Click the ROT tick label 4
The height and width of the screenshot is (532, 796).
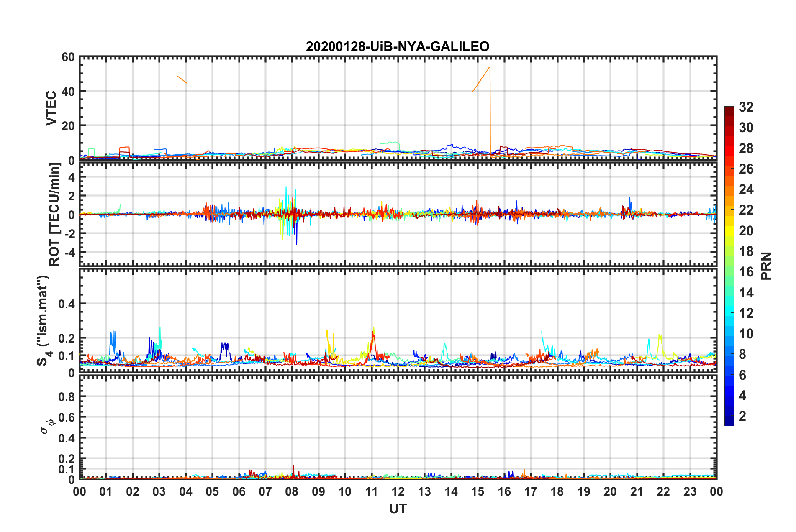[72, 177]
